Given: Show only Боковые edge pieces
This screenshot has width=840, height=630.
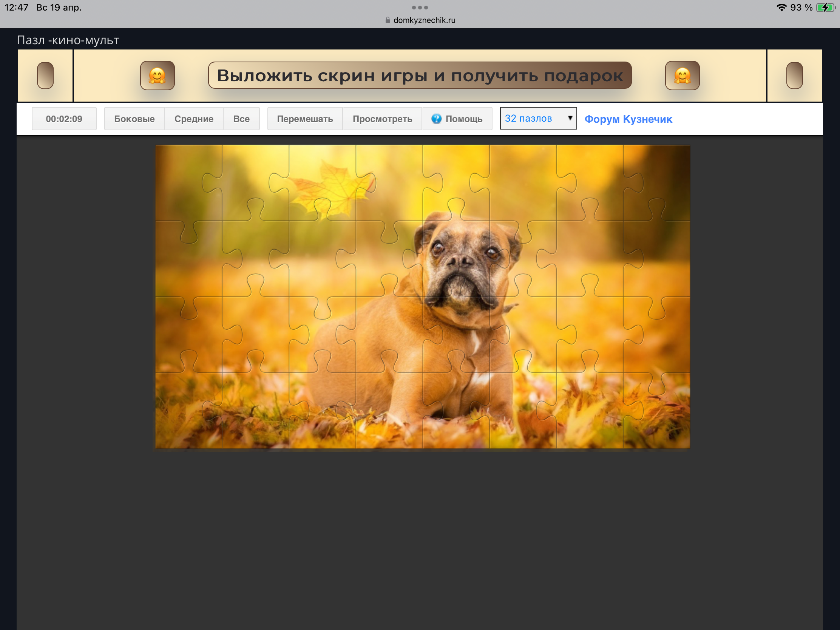Looking at the screenshot, I should click(x=134, y=119).
